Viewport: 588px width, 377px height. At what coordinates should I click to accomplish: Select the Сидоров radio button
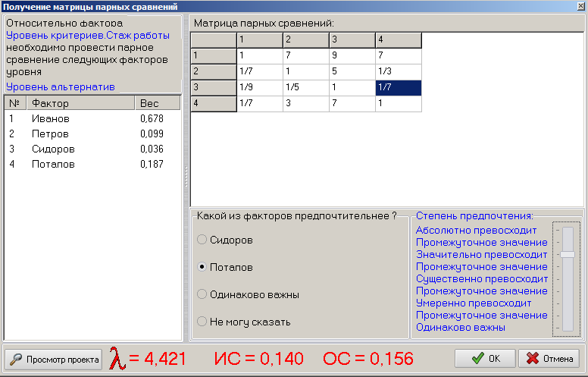point(202,240)
